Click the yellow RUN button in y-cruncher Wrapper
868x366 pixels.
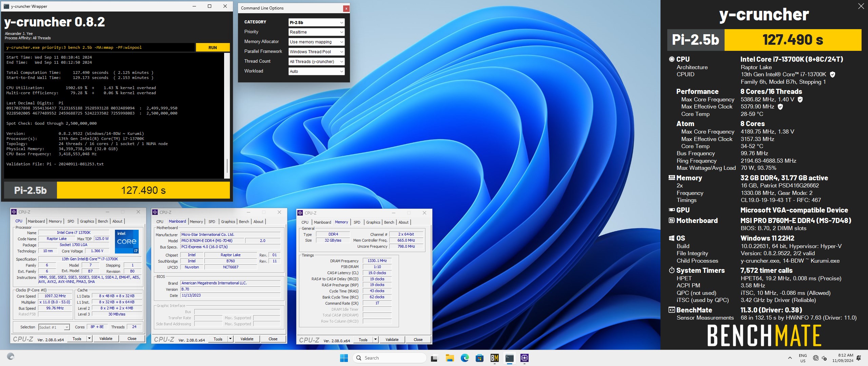(x=213, y=47)
